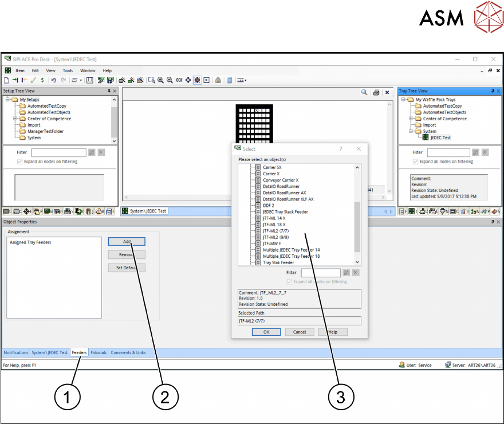Switch to the Fiducials tab
Viewport: 504px width, 424px height.
(x=99, y=352)
